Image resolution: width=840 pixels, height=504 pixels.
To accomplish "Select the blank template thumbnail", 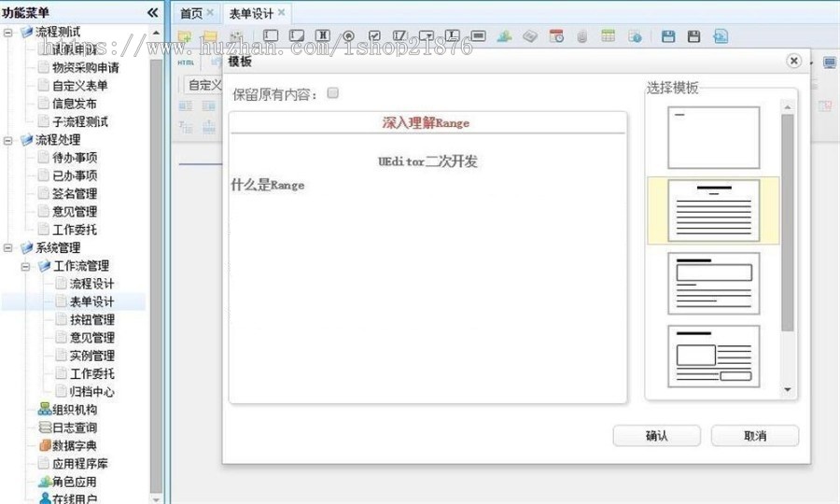I will click(x=714, y=137).
